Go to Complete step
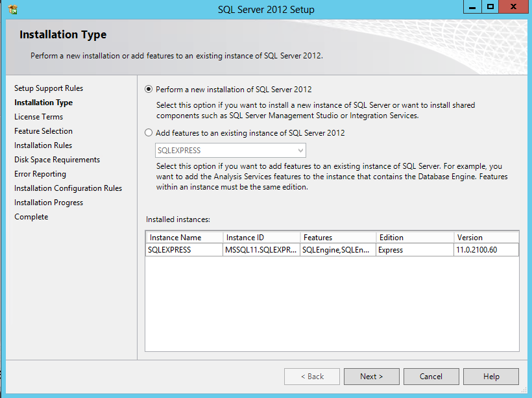 coord(31,217)
